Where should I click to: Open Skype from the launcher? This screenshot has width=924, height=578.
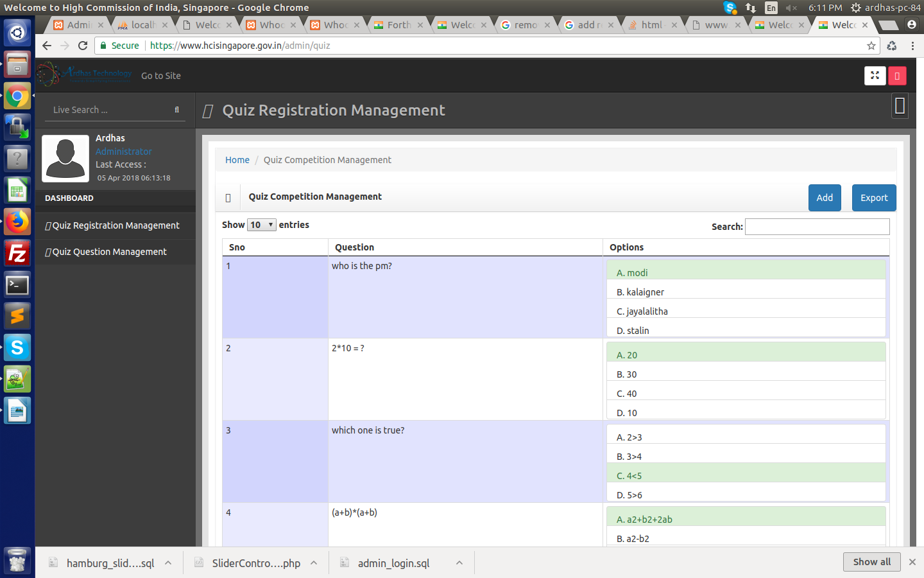(x=17, y=348)
